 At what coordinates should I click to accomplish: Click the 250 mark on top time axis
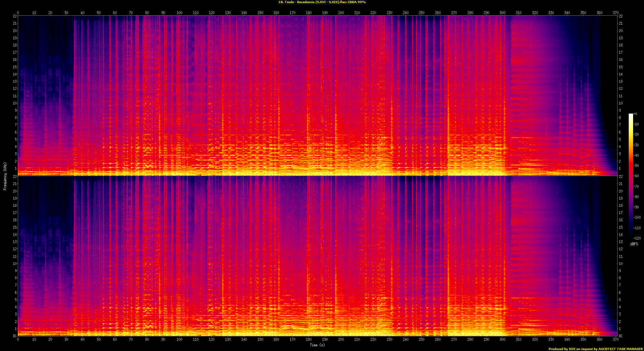(x=422, y=13)
